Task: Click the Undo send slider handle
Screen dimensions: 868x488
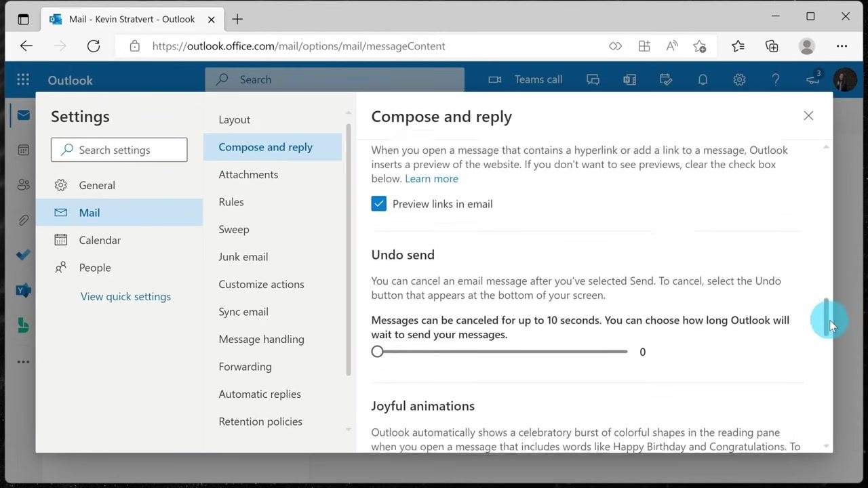Action: [x=378, y=351]
